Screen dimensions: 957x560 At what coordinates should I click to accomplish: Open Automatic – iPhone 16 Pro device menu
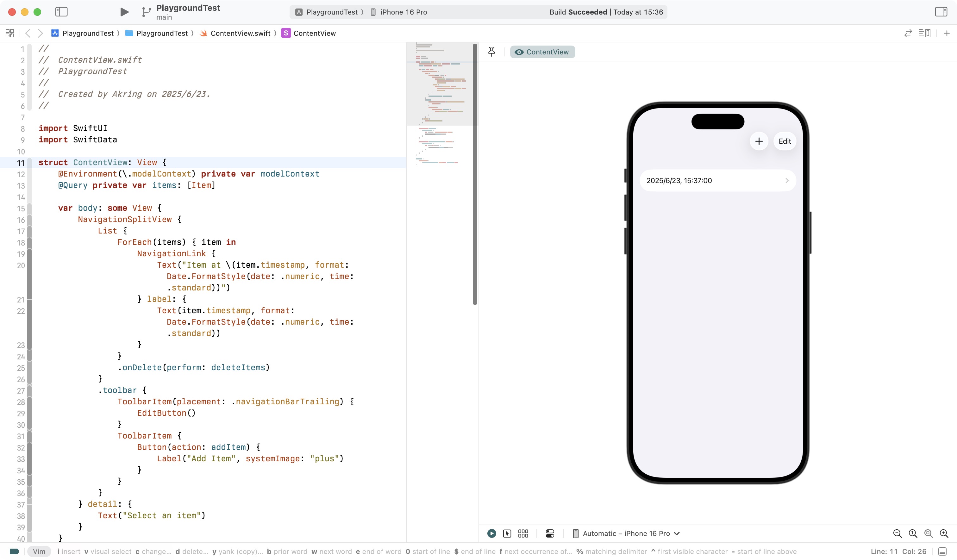pos(626,534)
